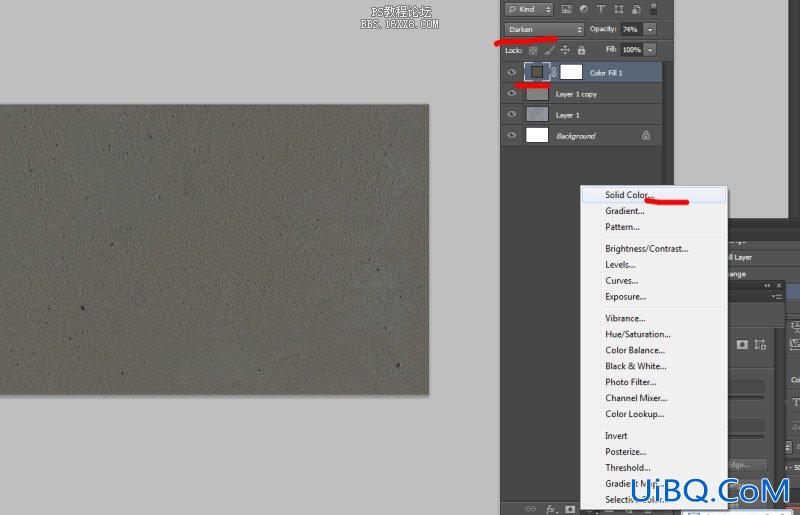Add a layer mask with the mask icon
The height and width of the screenshot is (515, 800).
570,509
